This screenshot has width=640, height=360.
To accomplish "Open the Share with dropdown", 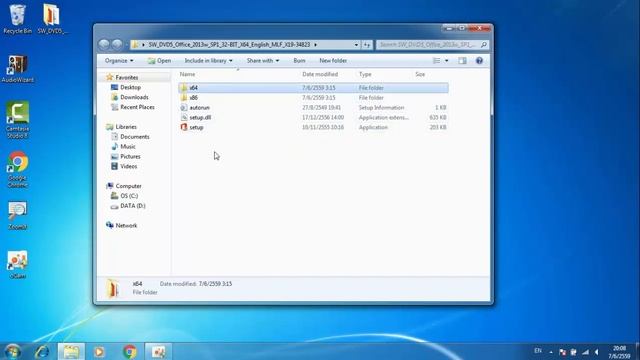I will [x=262, y=60].
